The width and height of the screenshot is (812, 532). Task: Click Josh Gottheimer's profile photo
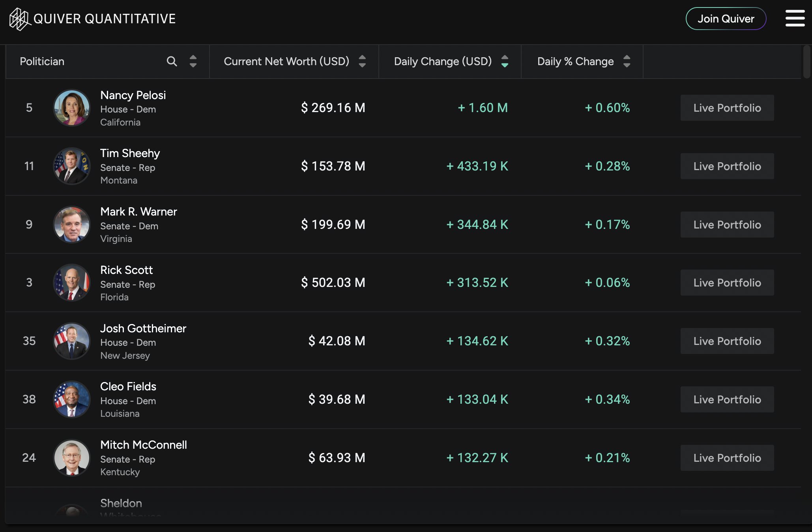click(72, 341)
